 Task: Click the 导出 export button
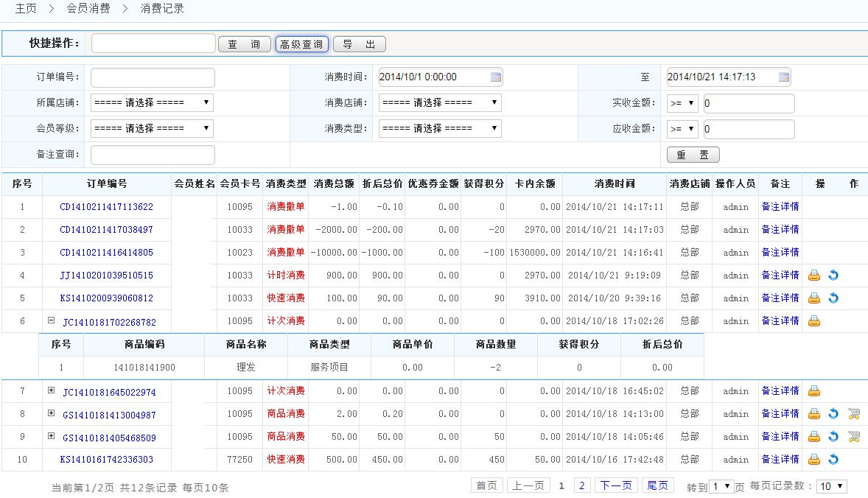tap(359, 44)
